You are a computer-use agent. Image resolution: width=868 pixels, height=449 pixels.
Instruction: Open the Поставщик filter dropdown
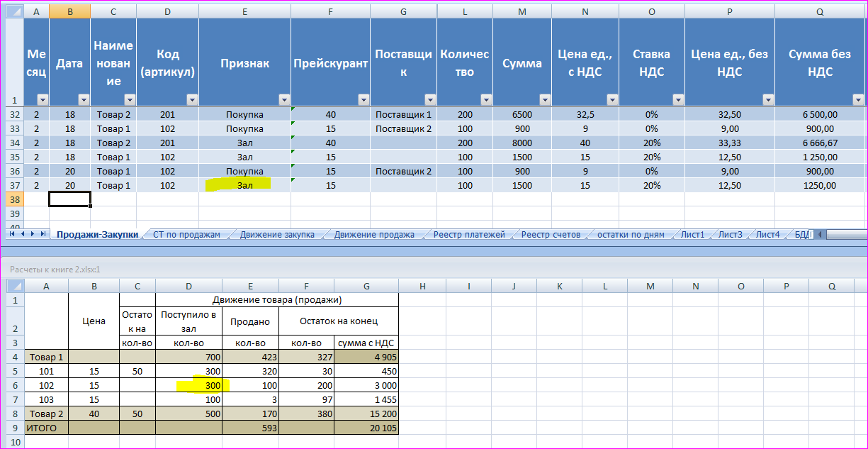430,100
